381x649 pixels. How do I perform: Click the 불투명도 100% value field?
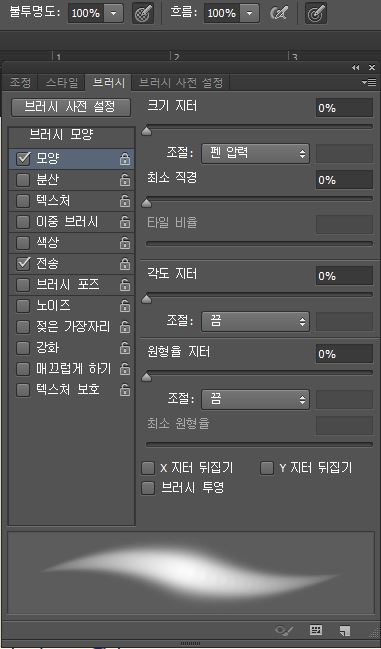86,14
